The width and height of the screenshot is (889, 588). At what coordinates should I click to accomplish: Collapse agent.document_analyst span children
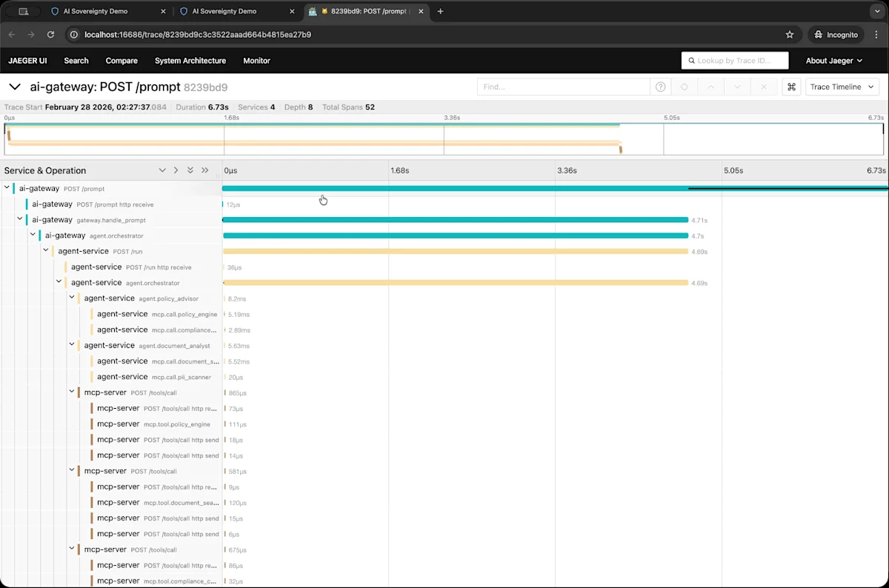tap(72, 345)
